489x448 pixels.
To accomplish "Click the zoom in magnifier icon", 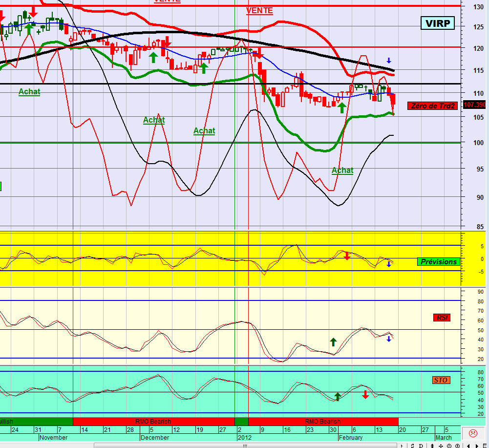I will point(458,446).
